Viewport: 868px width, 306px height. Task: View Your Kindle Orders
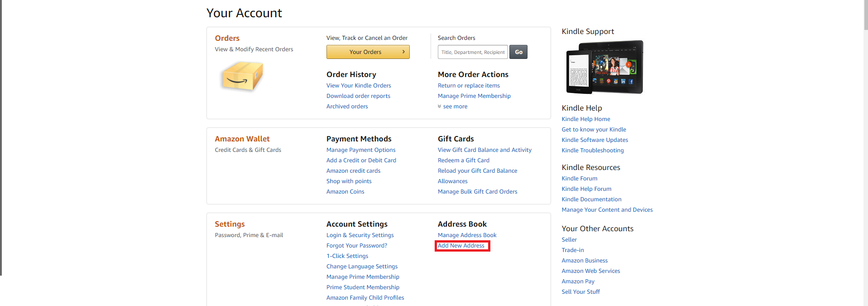pos(359,86)
